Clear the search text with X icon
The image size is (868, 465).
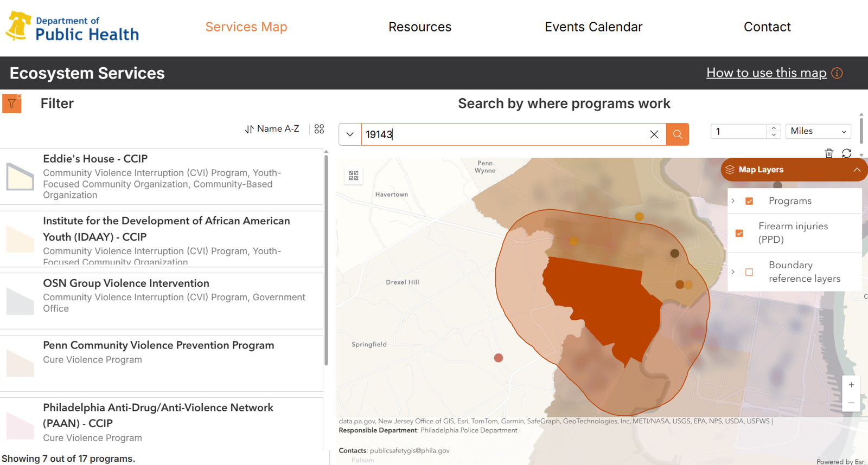654,134
